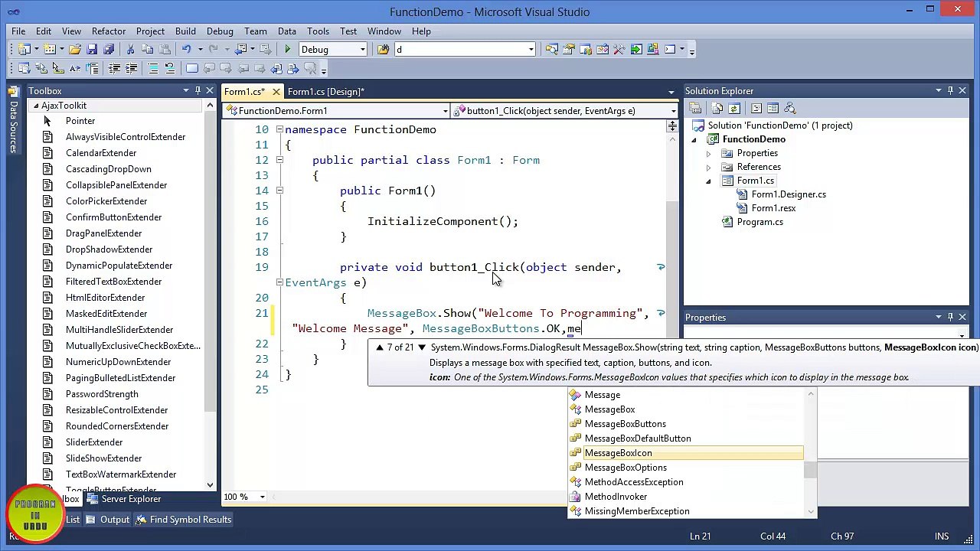Click Properties icon in Solution Explorer toolbar
The height and width of the screenshot is (551, 980).
tap(695, 108)
